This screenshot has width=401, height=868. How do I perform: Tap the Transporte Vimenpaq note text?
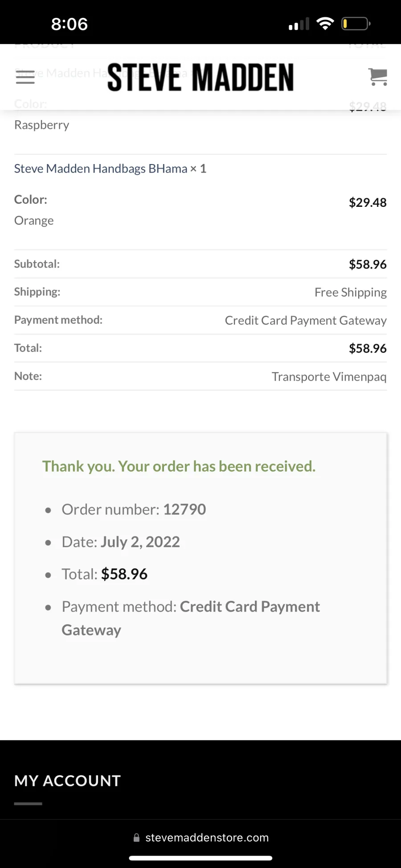[x=329, y=377]
